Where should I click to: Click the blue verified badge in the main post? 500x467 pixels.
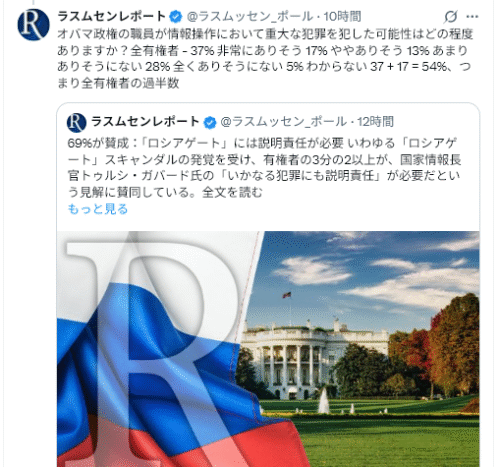(176, 16)
